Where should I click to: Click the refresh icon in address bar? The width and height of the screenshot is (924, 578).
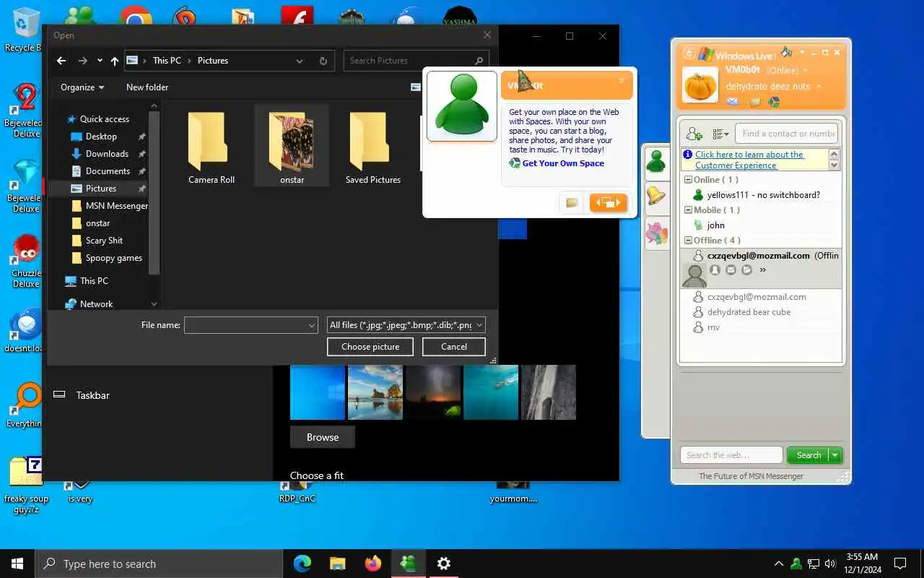(323, 61)
